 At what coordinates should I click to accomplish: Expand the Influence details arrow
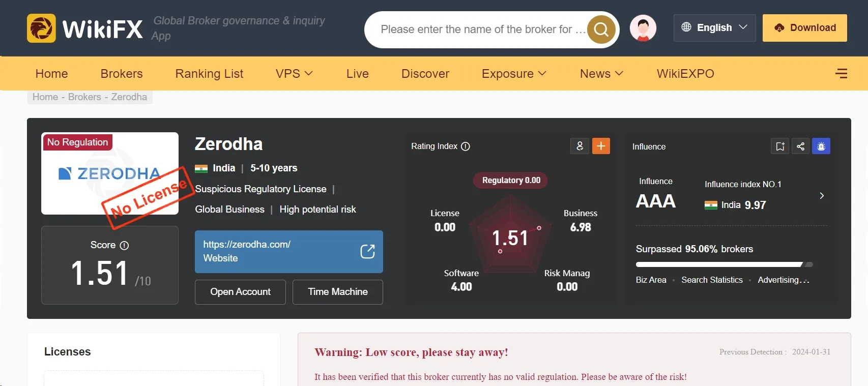pos(822,196)
